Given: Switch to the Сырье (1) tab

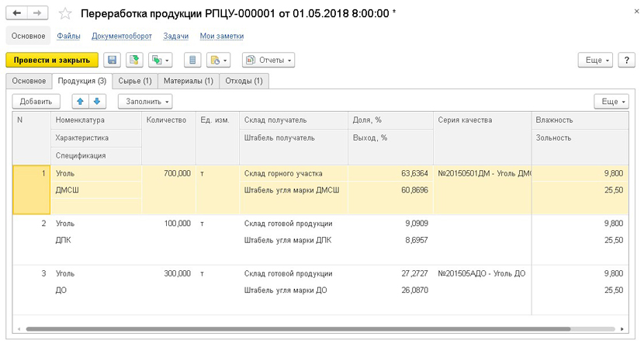Looking at the screenshot, I should click(x=134, y=81).
